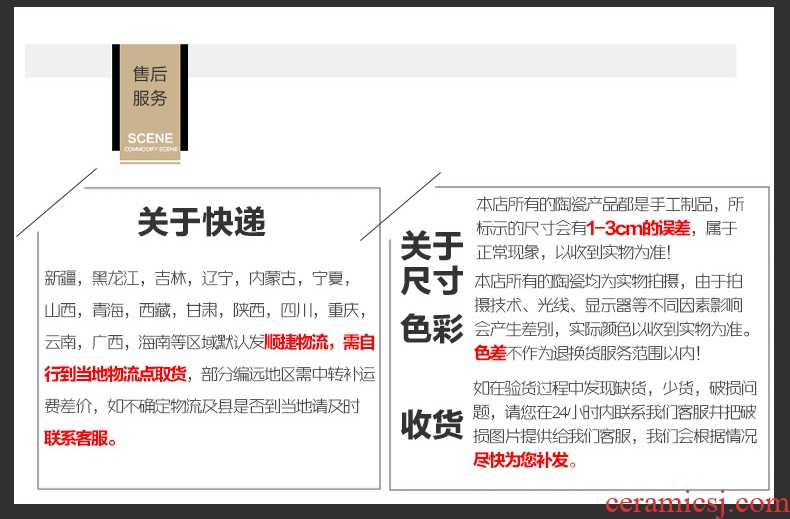The height and width of the screenshot is (519, 790).
Task: Click red 行到当地物流点取货 text
Action: pos(115,375)
